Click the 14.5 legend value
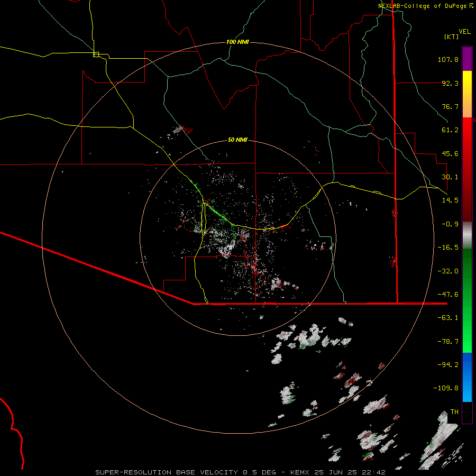Screen dimensions: 476x476 tap(450, 200)
